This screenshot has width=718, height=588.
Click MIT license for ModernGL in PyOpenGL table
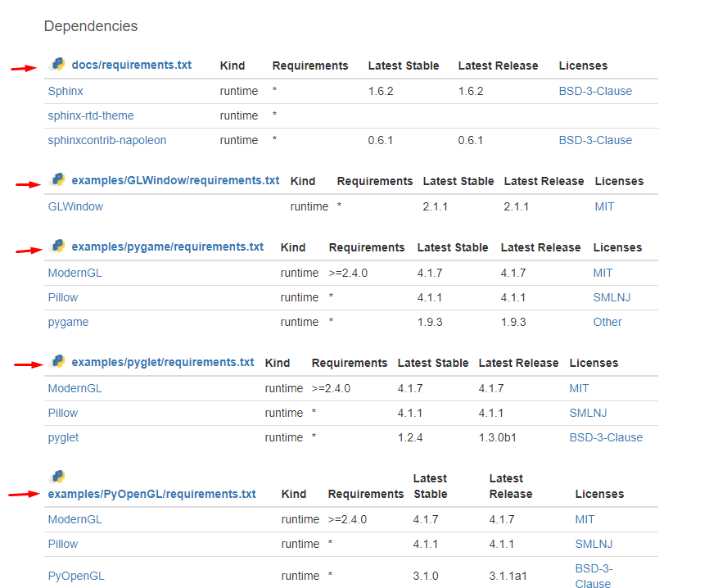coord(585,519)
